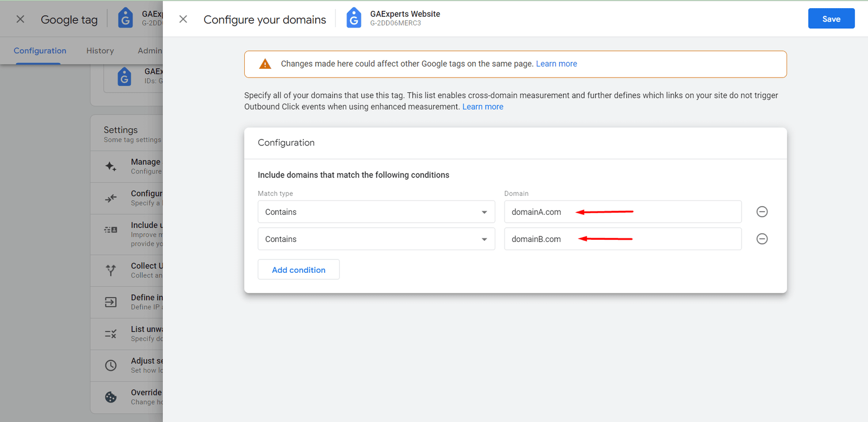Image resolution: width=868 pixels, height=422 pixels.
Task: Remove the domainB.com condition
Action: coord(762,239)
